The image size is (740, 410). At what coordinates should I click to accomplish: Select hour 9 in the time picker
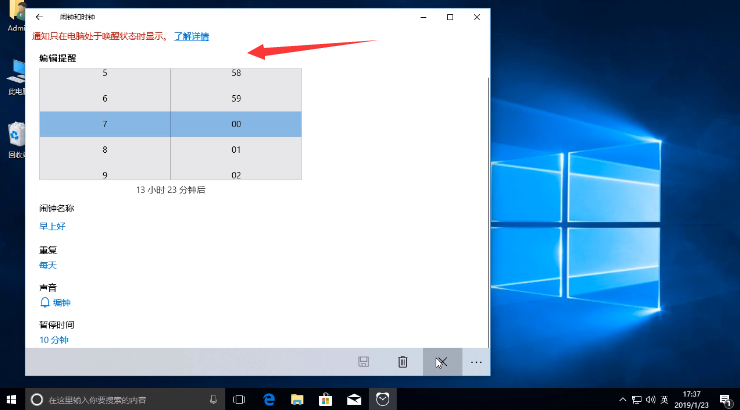click(x=105, y=174)
